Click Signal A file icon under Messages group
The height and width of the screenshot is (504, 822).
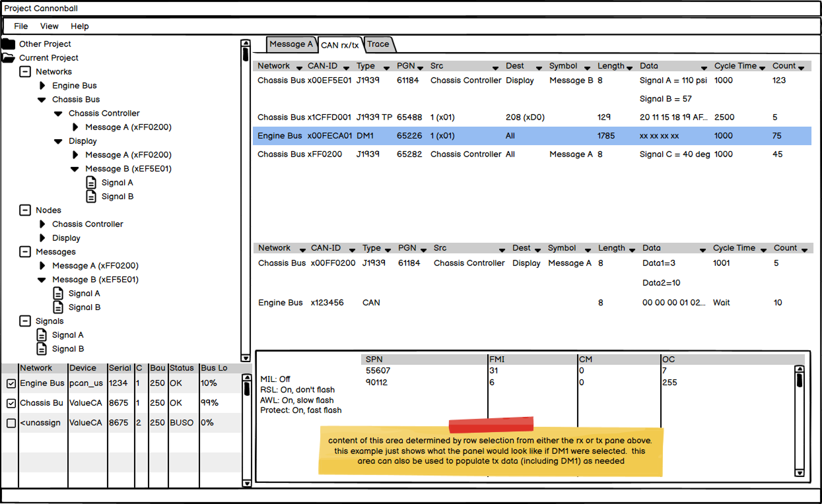coord(58,294)
